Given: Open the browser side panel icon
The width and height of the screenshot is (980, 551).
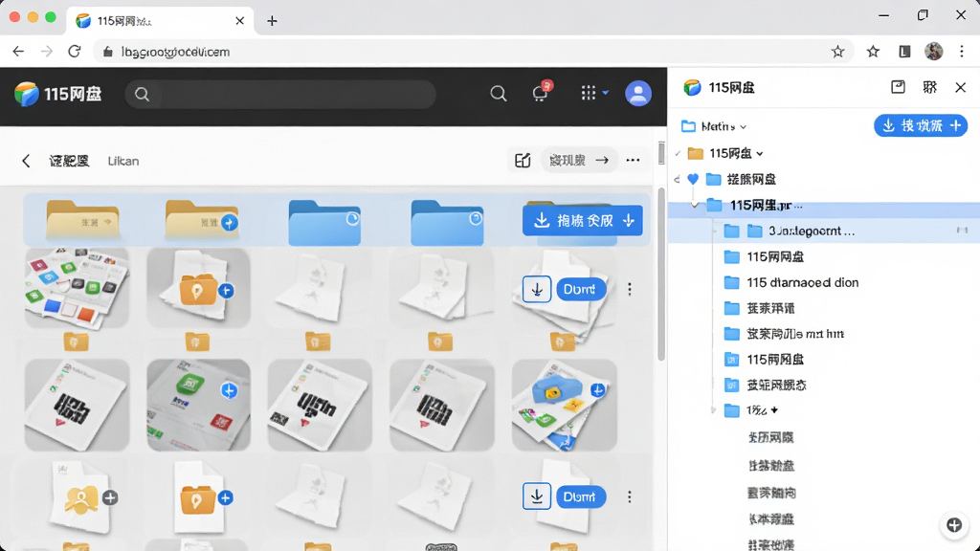Looking at the screenshot, I should 903,52.
